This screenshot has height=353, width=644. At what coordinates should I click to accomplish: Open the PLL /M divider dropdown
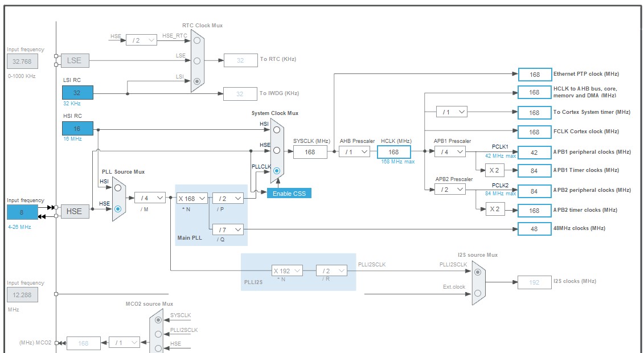[150, 198]
